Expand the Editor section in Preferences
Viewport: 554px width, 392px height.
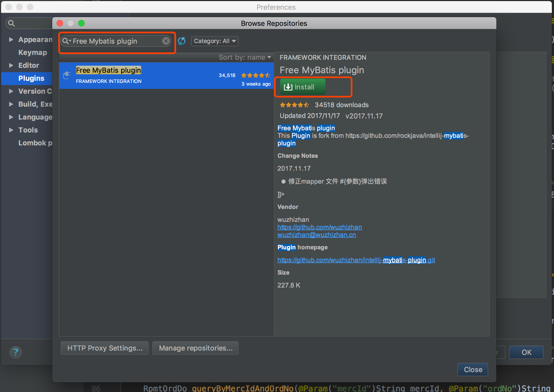(x=11, y=65)
